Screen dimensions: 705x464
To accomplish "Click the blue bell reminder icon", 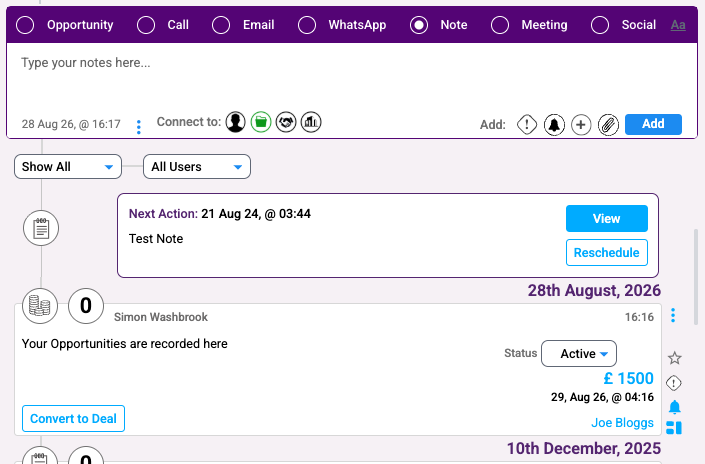I will [x=674, y=407].
